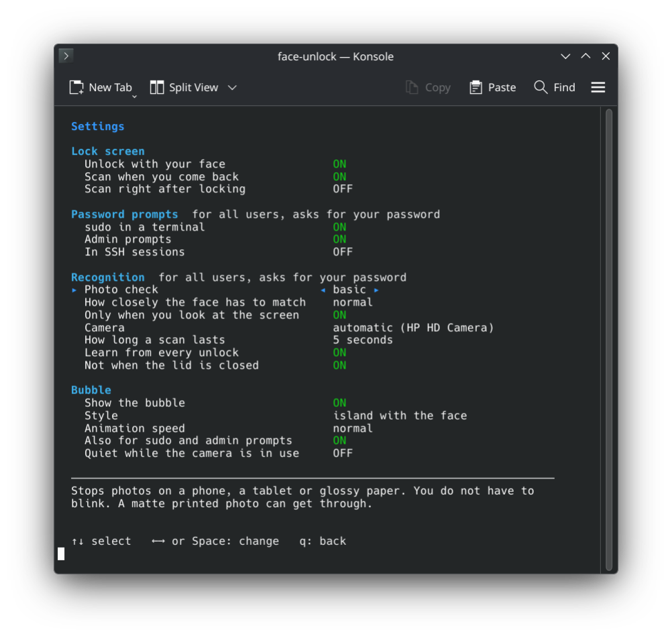Toggle ON value for Learn from every unlock
The height and width of the screenshot is (638, 672).
[339, 353]
